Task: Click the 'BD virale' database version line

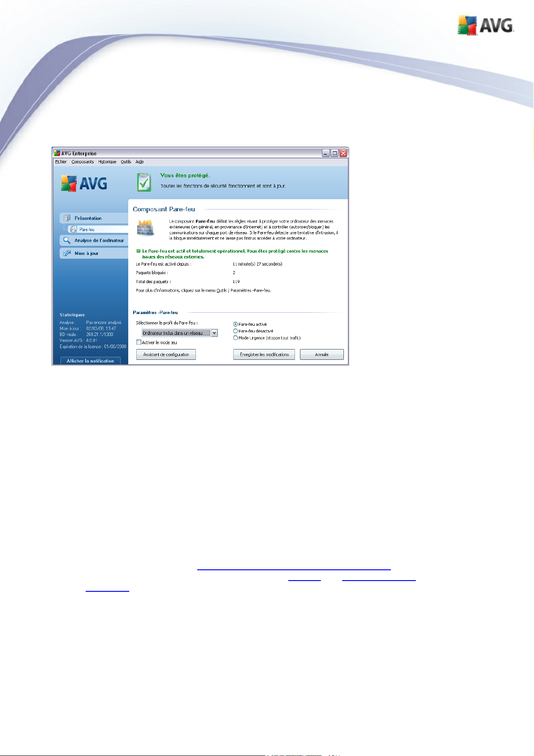Action: click(87, 334)
